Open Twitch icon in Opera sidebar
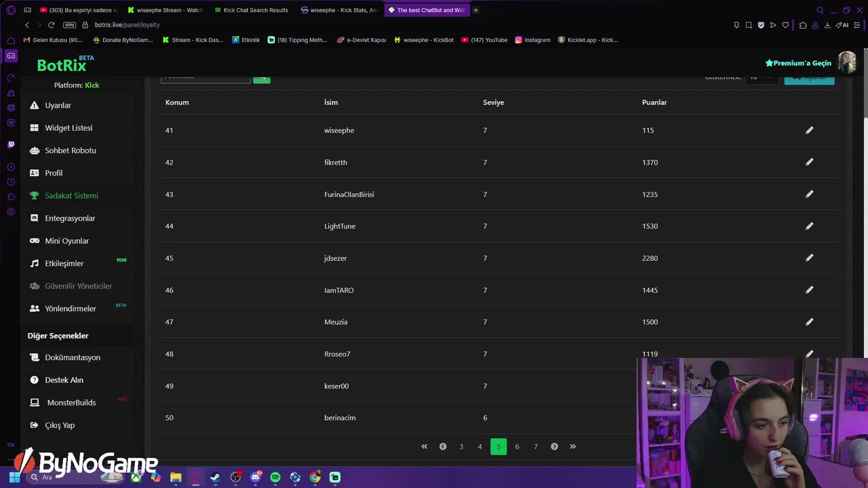Image resolution: width=868 pixels, height=488 pixels. 11,144
